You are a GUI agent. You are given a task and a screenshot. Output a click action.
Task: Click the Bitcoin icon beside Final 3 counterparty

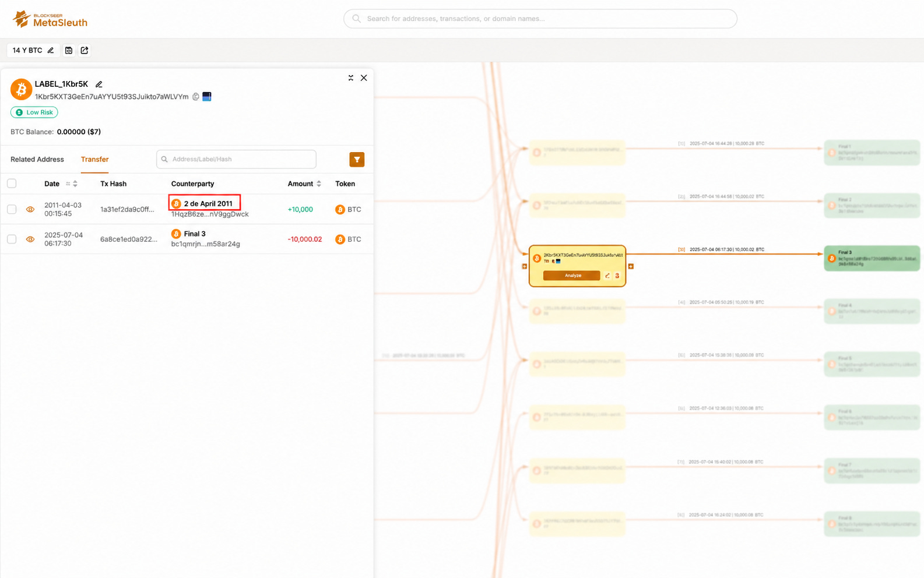(x=176, y=234)
